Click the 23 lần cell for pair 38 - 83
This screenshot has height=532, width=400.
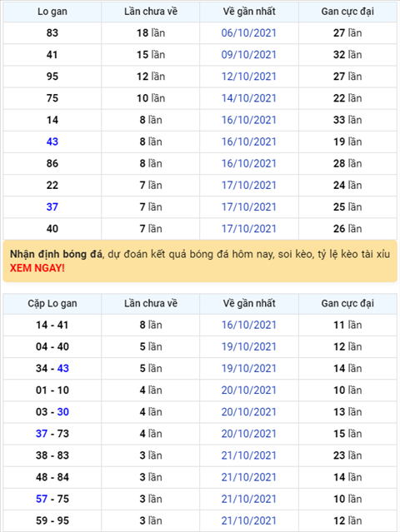347,455
